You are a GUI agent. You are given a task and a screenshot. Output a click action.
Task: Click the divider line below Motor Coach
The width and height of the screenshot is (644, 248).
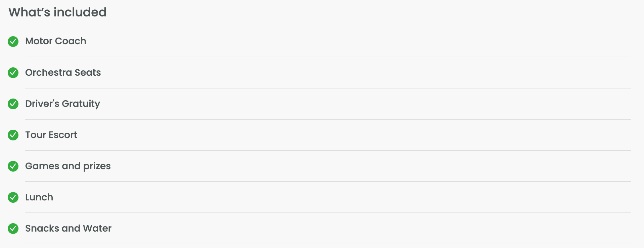pos(328,57)
